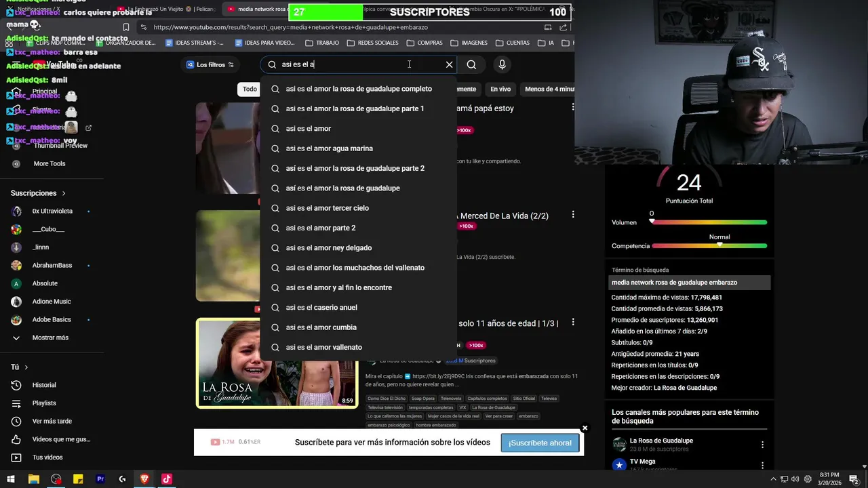Bookmark this page in the address bar
868x488 pixels.
[125, 27]
